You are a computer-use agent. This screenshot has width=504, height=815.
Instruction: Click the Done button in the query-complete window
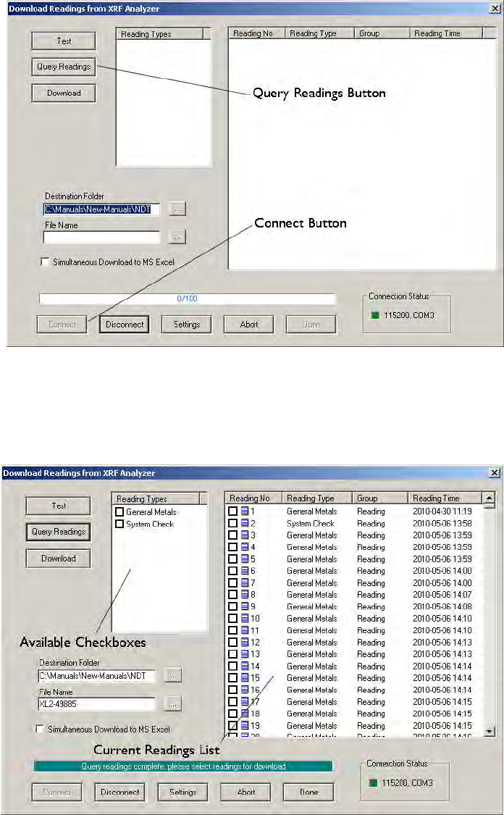pyautogui.click(x=308, y=792)
